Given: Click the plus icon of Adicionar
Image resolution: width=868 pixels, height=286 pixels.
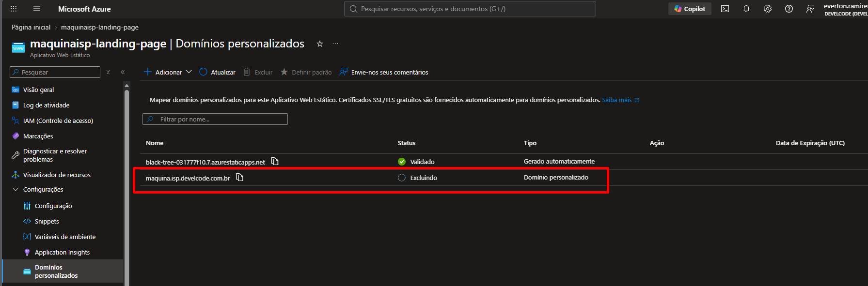Looking at the screenshot, I should pyautogui.click(x=148, y=72).
